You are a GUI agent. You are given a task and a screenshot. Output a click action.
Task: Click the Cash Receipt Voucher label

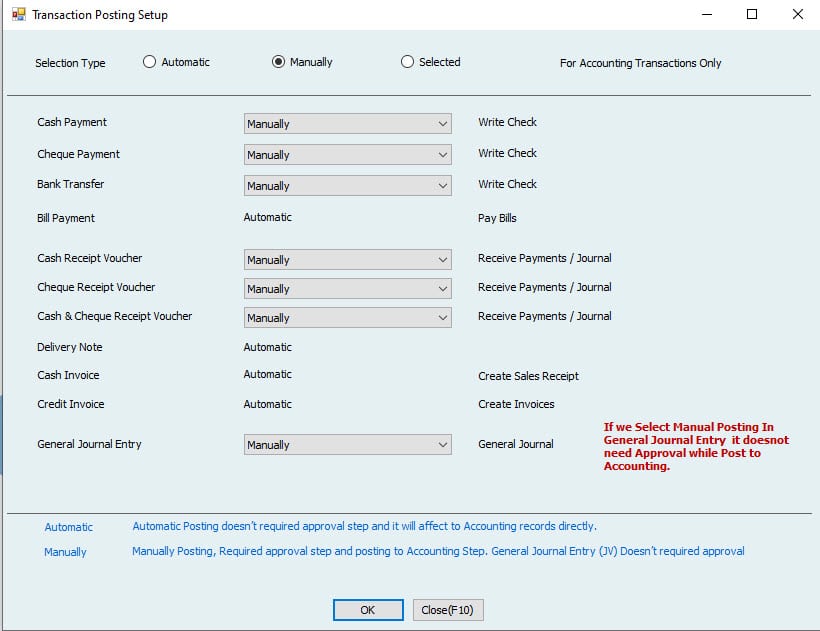[x=89, y=258]
